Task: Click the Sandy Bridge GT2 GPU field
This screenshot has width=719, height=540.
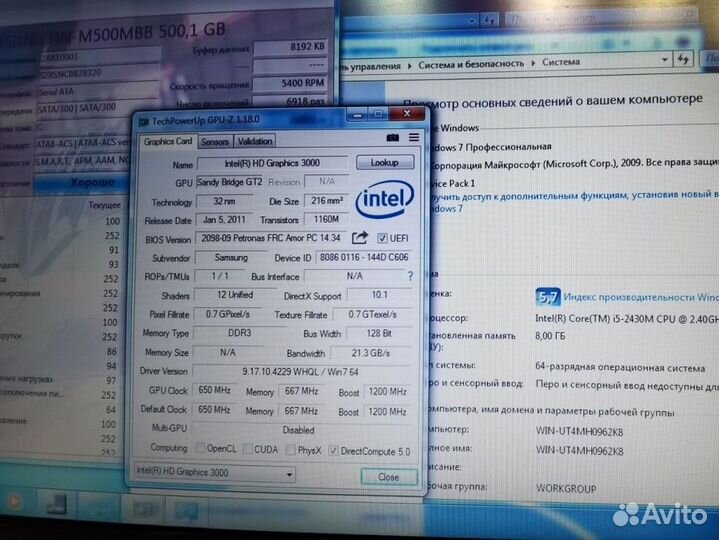Action: coord(230,182)
